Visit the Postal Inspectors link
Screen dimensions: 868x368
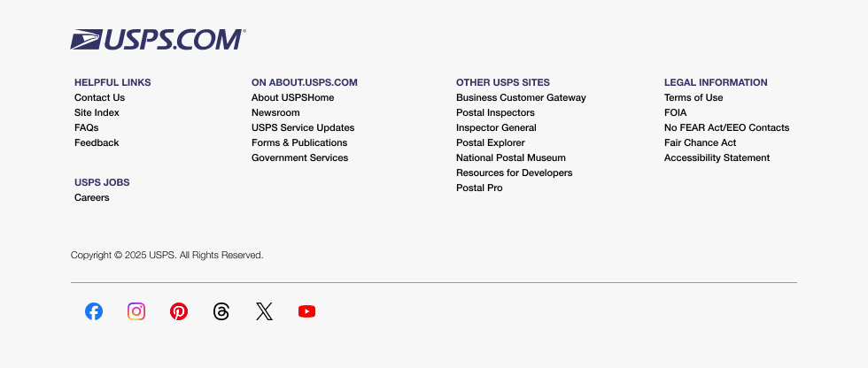pyautogui.click(x=495, y=112)
